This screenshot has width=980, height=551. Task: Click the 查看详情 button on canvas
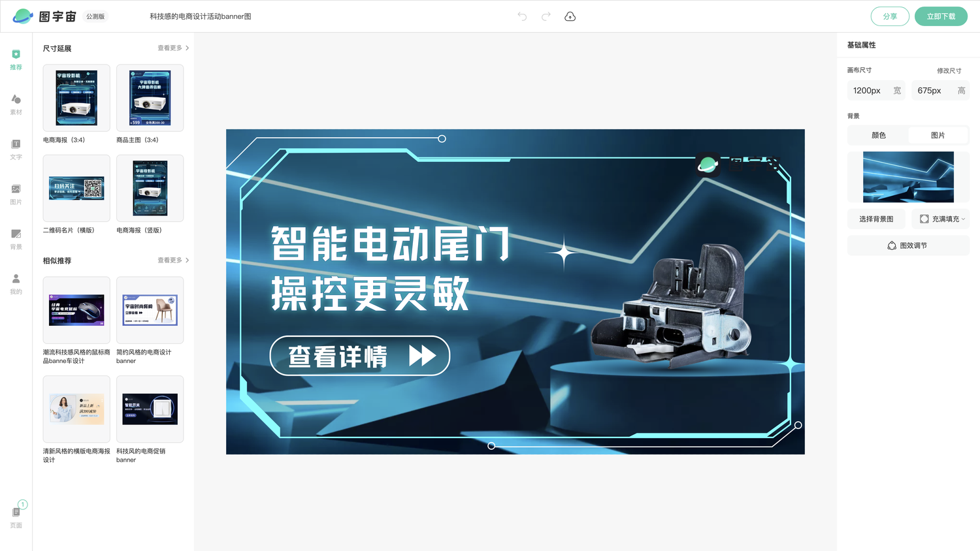(360, 356)
